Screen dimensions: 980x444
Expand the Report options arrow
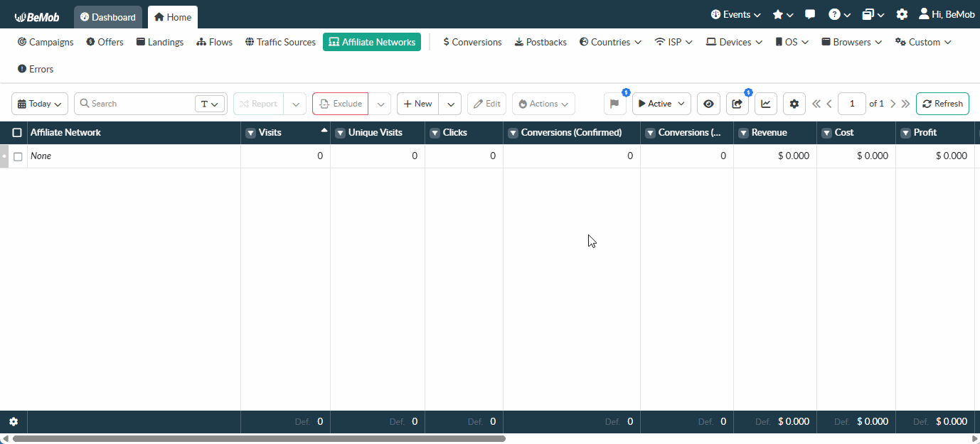point(295,104)
